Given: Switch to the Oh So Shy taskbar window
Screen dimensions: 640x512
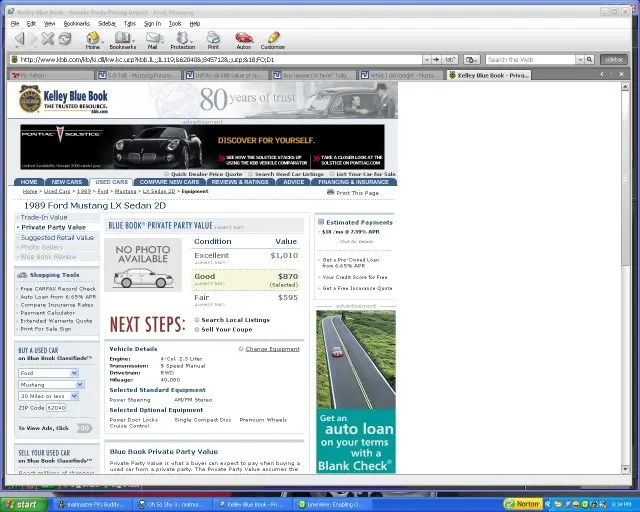Looking at the screenshot, I should pos(172,504).
